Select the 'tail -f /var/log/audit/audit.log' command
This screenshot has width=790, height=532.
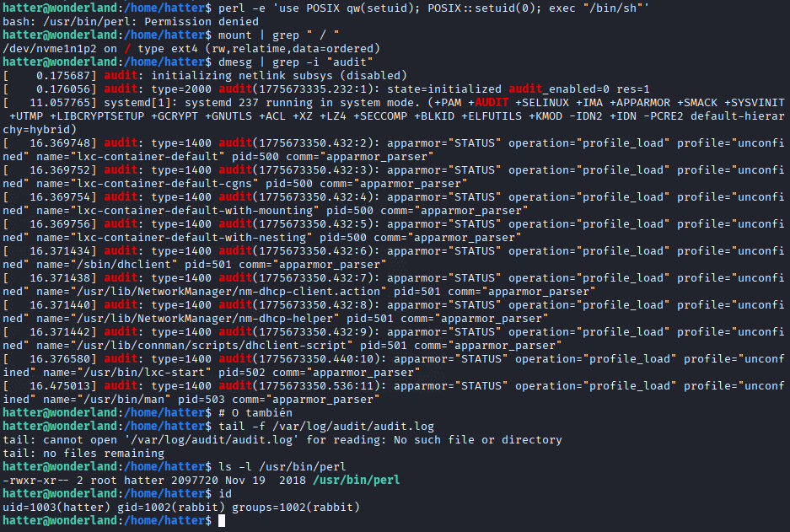pos(326,427)
